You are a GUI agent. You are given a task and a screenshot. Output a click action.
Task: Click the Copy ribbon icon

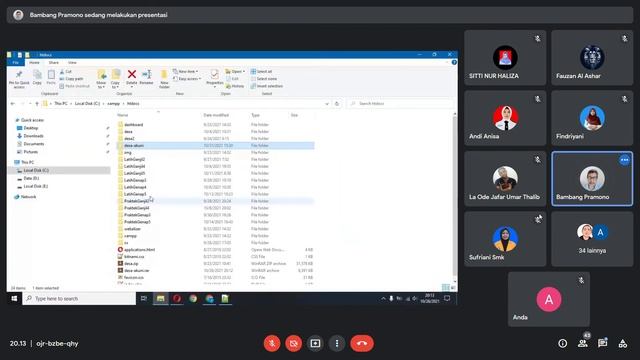(37, 78)
